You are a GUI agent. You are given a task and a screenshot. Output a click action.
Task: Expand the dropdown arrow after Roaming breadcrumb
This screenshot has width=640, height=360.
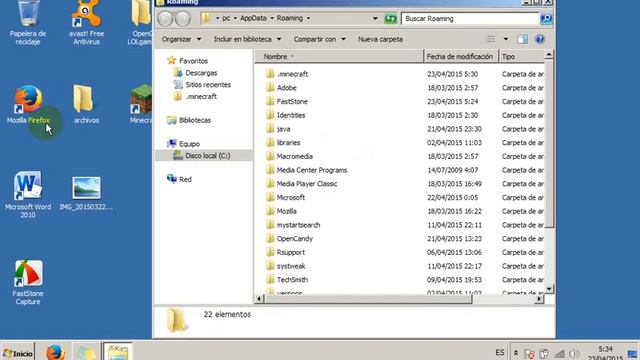pos(308,18)
